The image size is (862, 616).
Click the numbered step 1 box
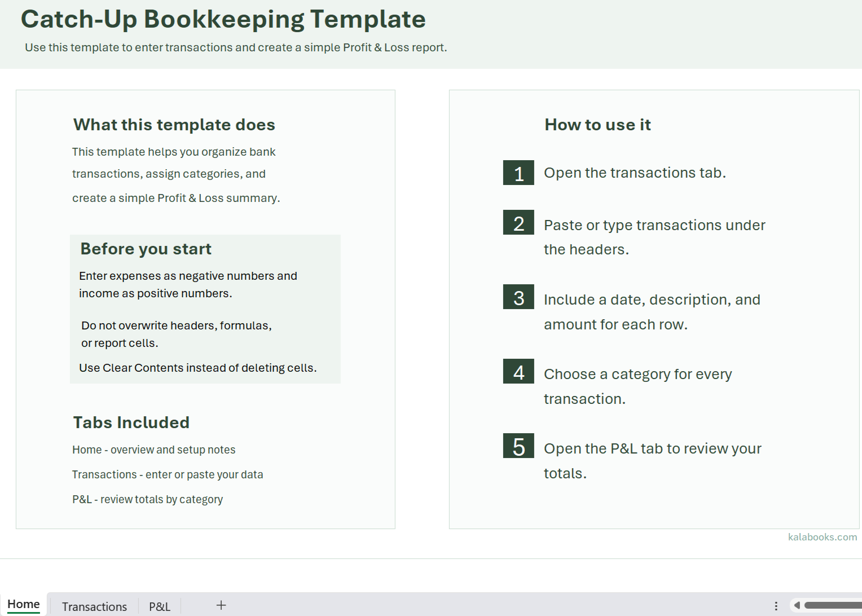tap(518, 173)
